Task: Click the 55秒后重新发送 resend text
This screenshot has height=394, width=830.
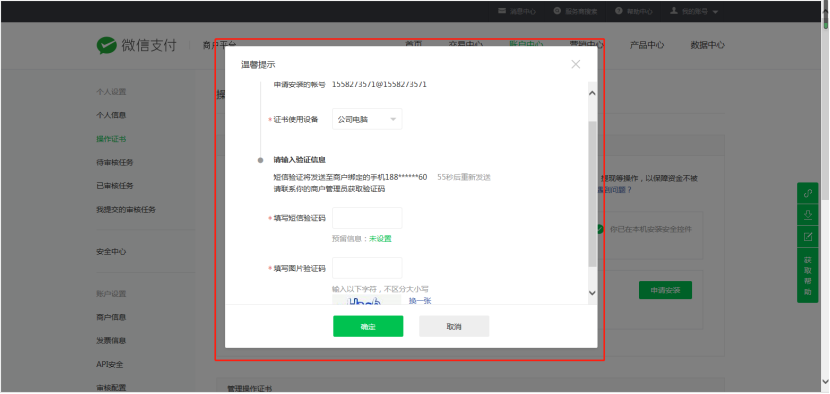Action: tap(464, 177)
